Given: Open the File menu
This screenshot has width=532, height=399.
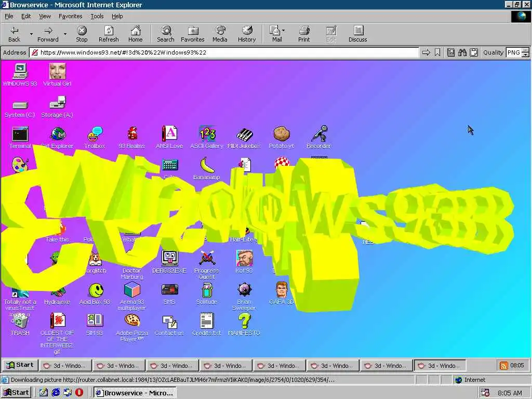Looking at the screenshot, I should (x=9, y=16).
